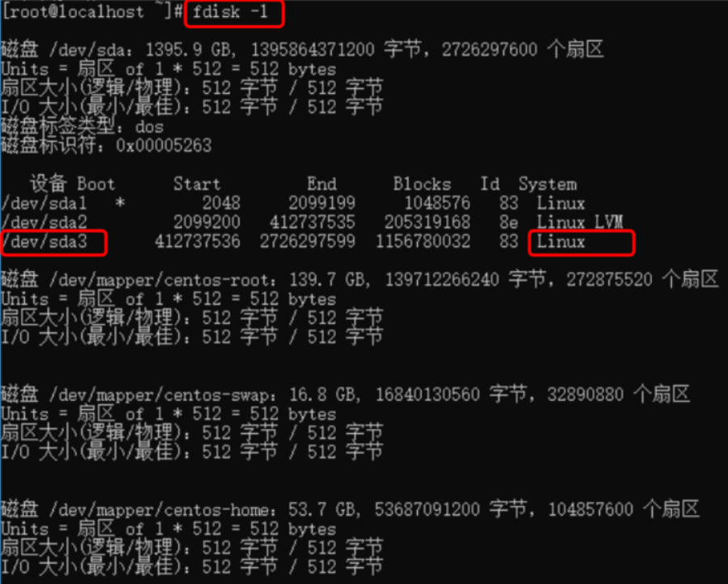The image size is (728, 584).
Task: Click the highlighted Linux system value for sda3
Action: tap(561, 241)
